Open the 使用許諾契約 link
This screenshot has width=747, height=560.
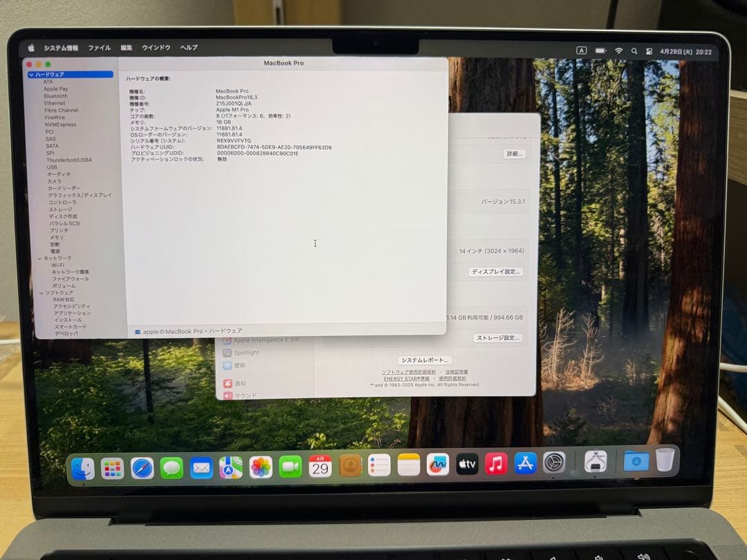point(452,379)
